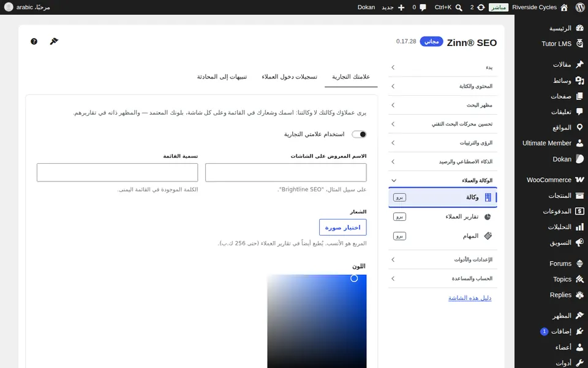Expand الحساب والمساعدة section
Screen dimensions: 588x368
coord(443,278)
